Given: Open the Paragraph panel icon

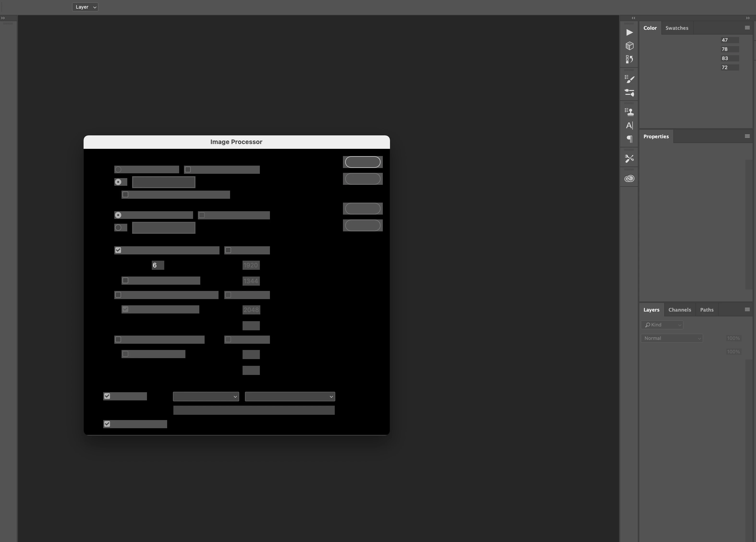Looking at the screenshot, I should (629, 139).
